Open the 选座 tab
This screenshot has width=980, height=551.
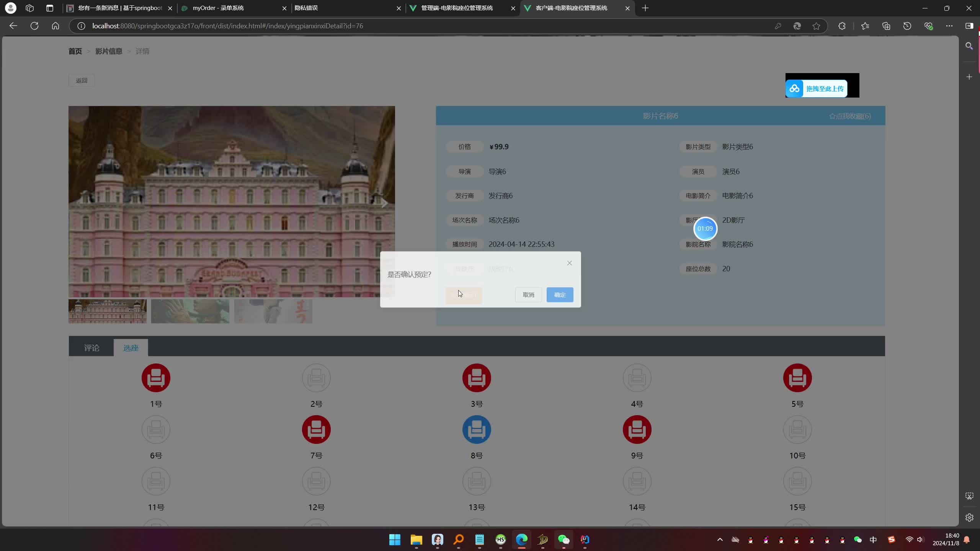pyautogui.click(x=131, y=347)
